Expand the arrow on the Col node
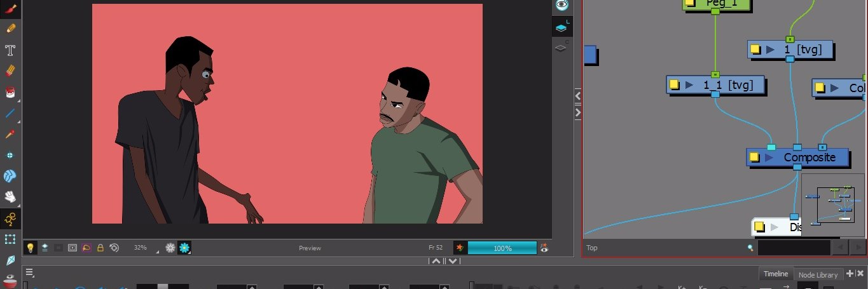This screenshot has width=868, height=289. [835, 88]
